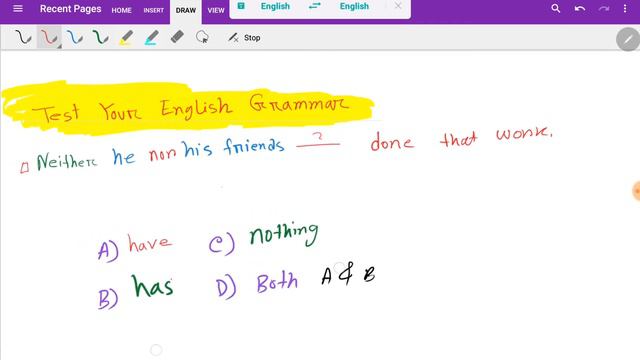This screenshot has width=640, height=360.
Task: Open the search tool
Action: tap(556, 8)
